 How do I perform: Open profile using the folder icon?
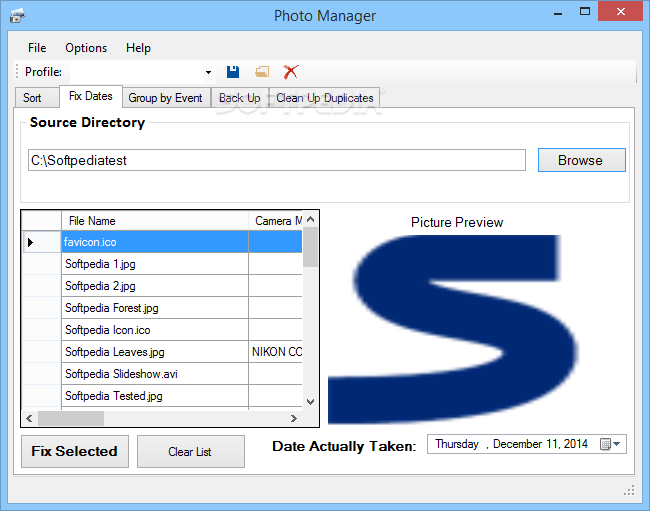tap(262, 72)
